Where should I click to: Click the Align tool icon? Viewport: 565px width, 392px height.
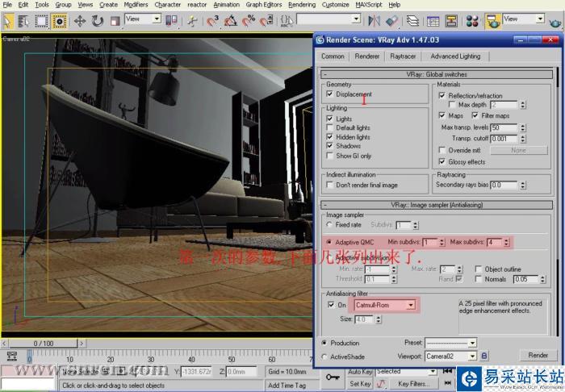point(391,21)
